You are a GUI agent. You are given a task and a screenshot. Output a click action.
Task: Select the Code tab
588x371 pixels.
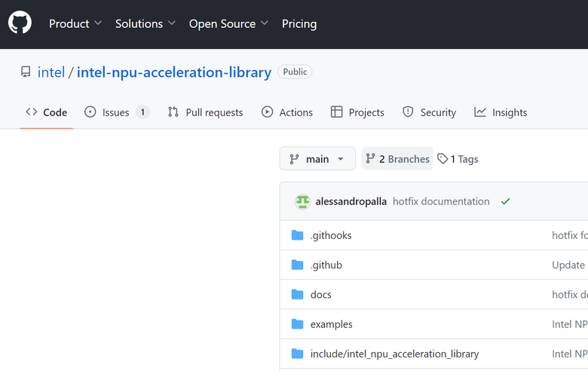46,112
